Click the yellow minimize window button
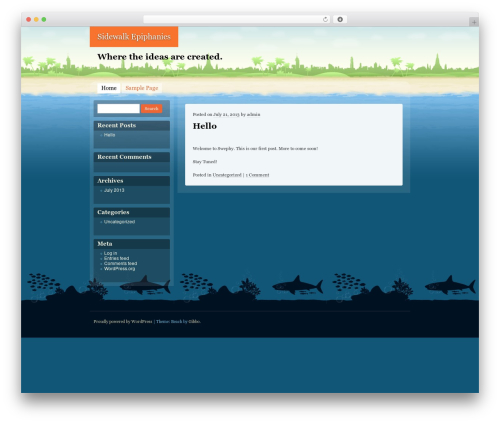500x423 pixels. pos(36,20)
